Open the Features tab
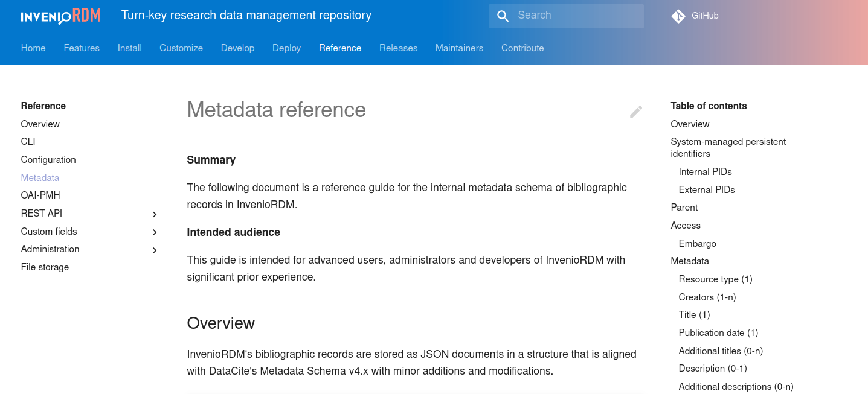The image size is (868, 394). (82, 48)
